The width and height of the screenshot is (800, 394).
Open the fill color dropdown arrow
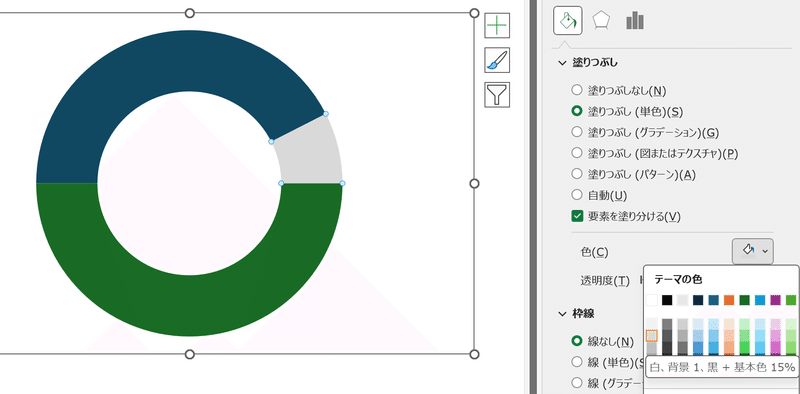pos(765,251)
